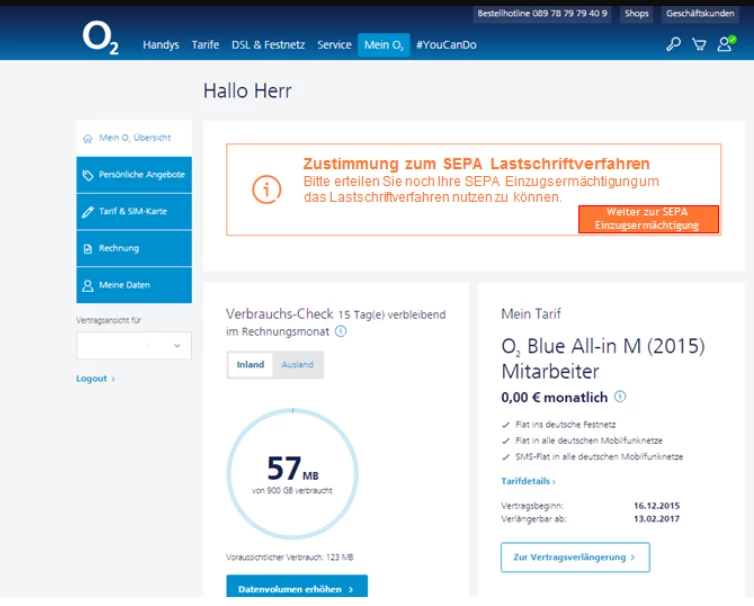This screenshot has height=606, width=754.
Task: Open the Shops link in top bar
Action: [x=636, y=13]
